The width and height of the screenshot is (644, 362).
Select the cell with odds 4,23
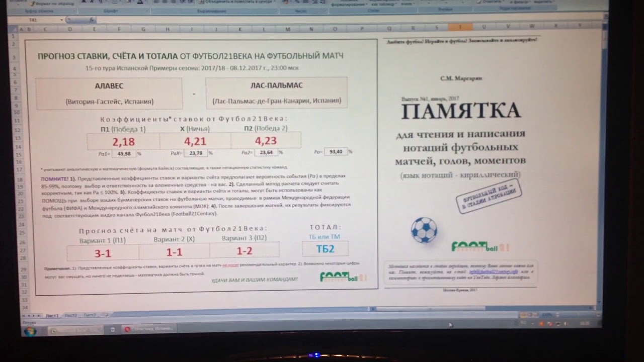(x=266, y=140)
